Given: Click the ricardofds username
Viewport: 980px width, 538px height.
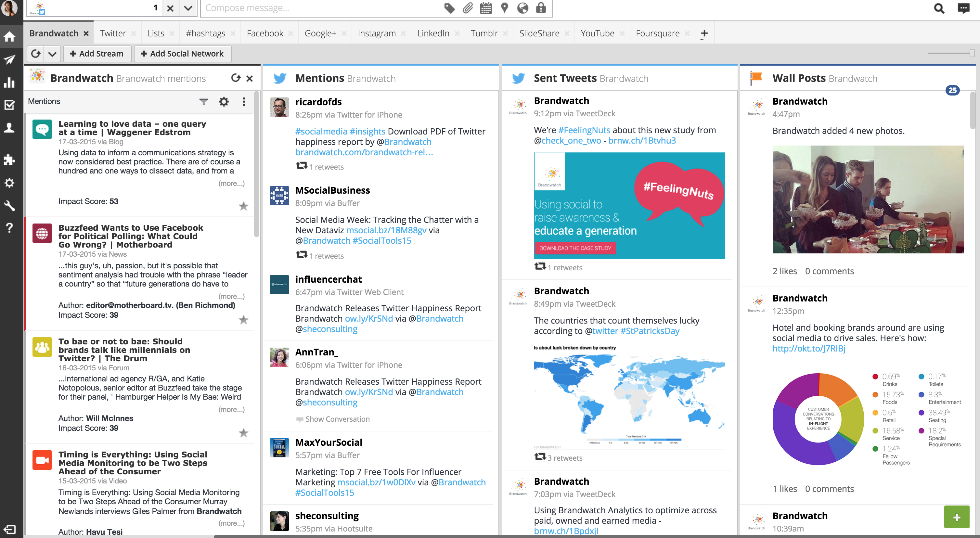Looking at the screenshot, I should click(318, 102).
